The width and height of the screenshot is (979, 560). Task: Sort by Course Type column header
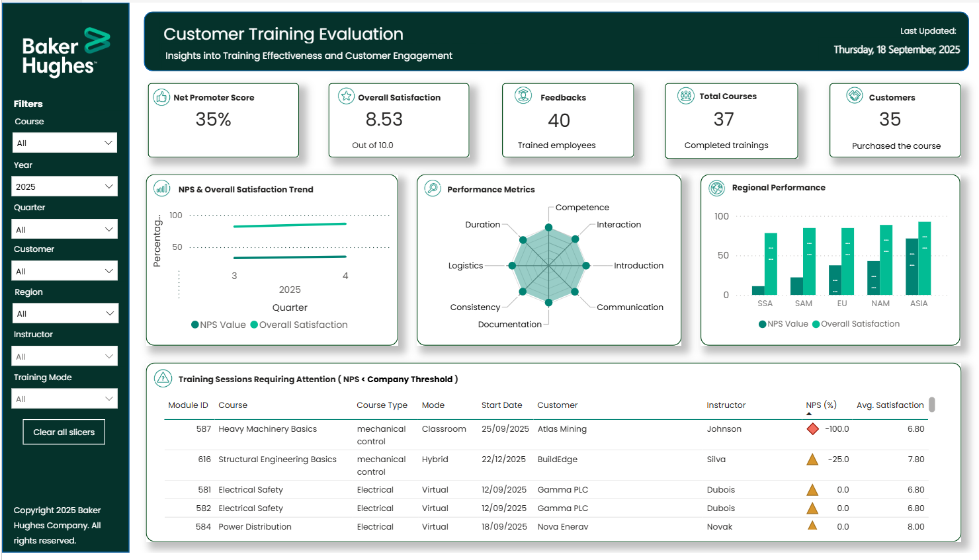click(382, 405)
